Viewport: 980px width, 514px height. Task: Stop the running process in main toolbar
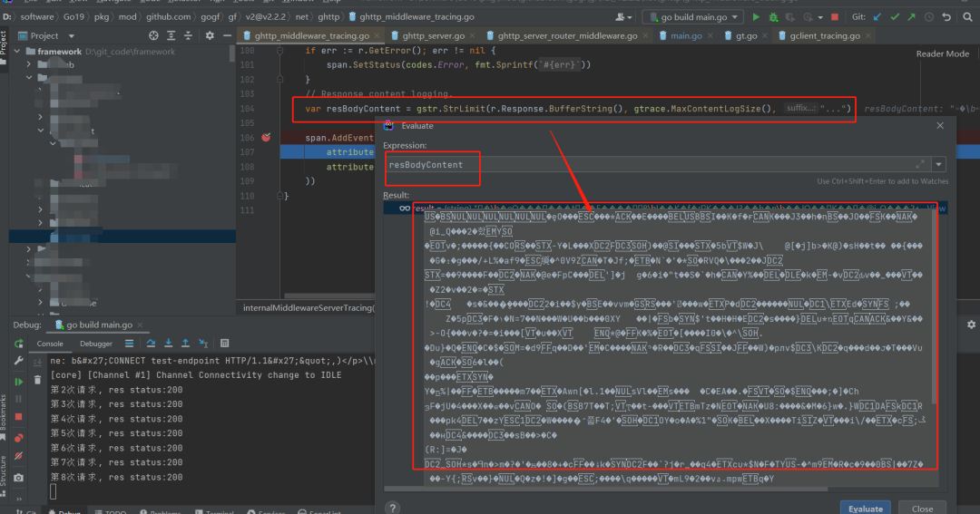[x=835, y=17]
